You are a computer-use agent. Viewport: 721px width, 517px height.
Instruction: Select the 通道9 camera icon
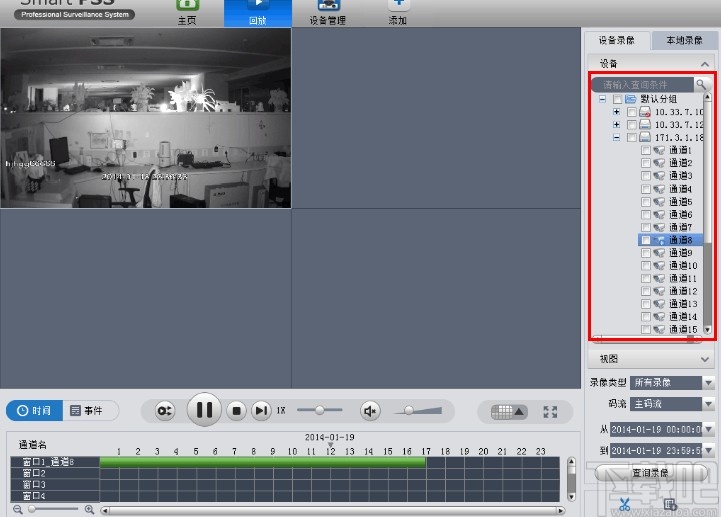[x=659, y=253]
